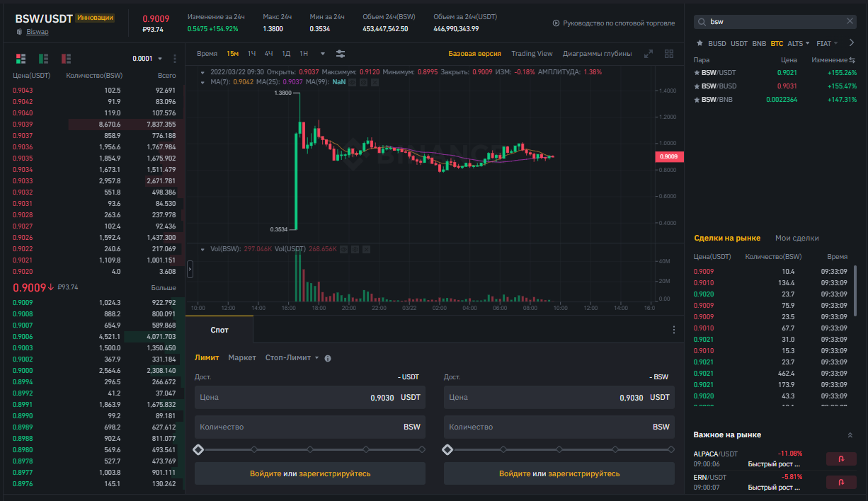Select the 15m chart interval
Image resolution: width=868 pixels, height=501 pixels.
[233, 53]
